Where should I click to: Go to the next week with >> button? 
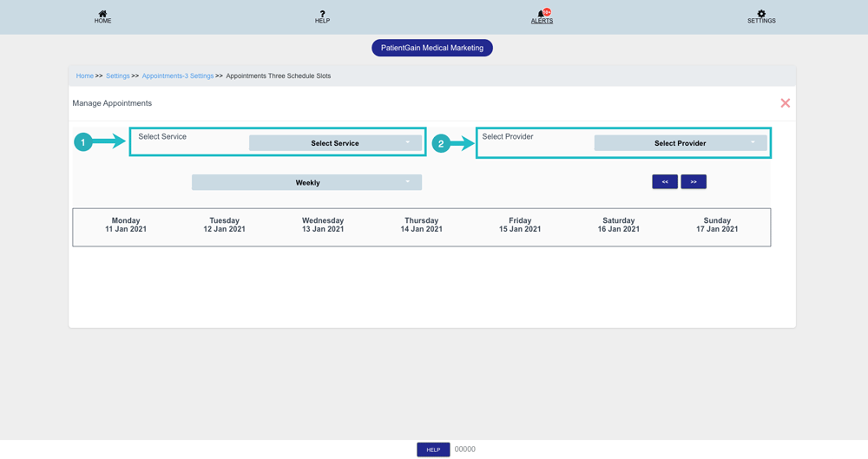coord(694,181)
